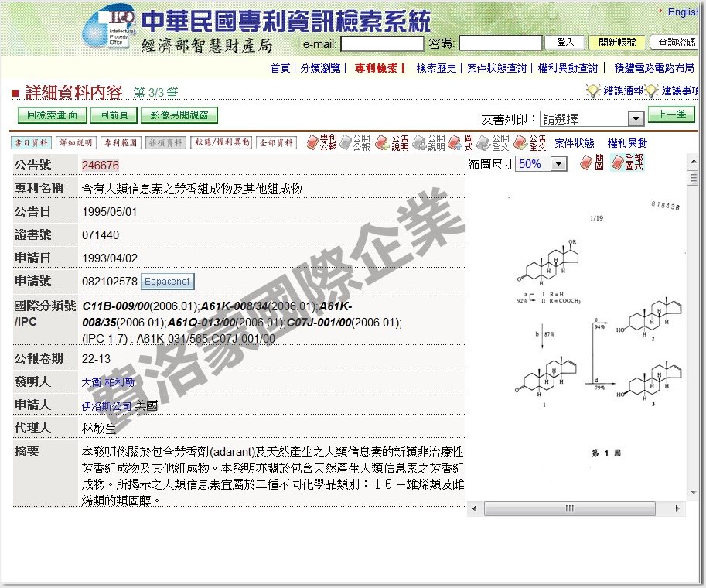The image size is (706, 588).
Task: Switch to the 詳細說明 tab
Action: tap(74, 143)
